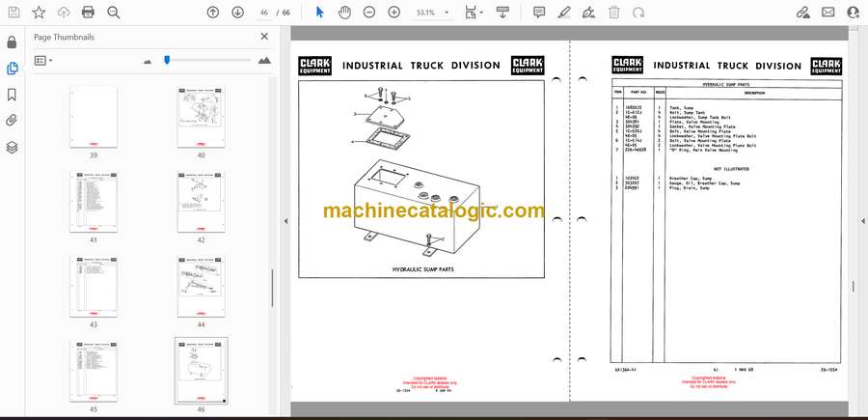Zoom in with the plus button

(394, 13)
